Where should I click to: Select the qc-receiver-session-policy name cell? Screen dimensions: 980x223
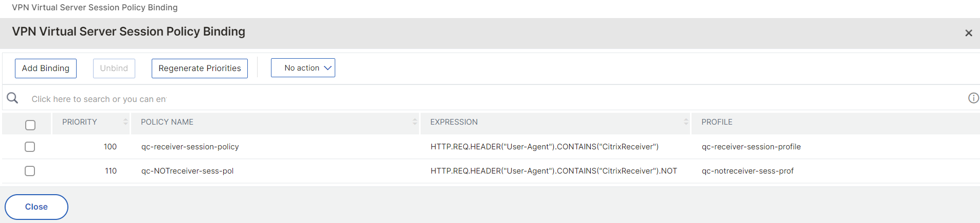pos(190,147)
